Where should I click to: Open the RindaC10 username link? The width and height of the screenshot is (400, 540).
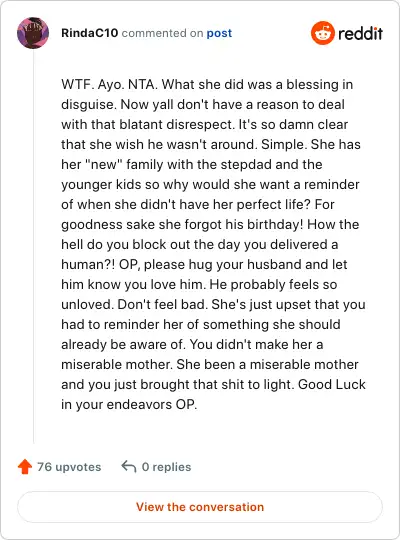click(x=90, y=33)
